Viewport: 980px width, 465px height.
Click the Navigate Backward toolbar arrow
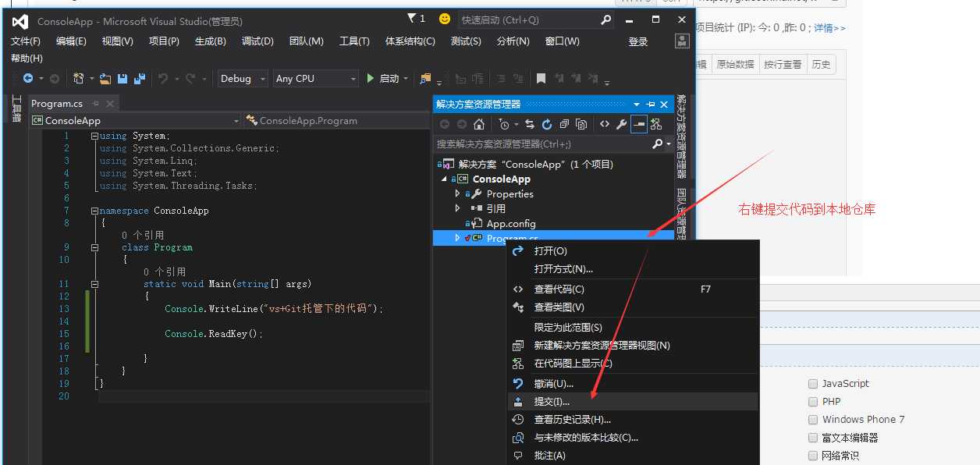point(28,78)
